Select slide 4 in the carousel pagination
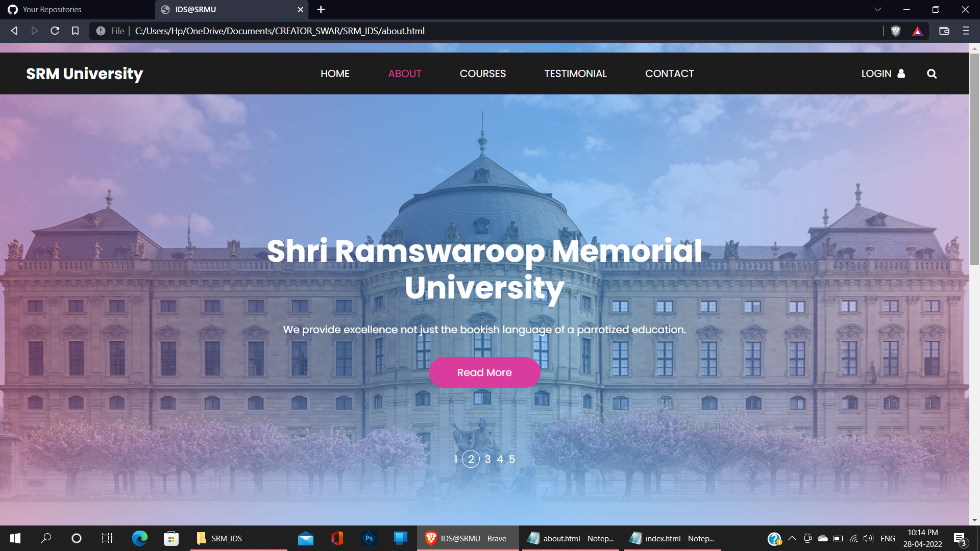Image resolution: width=980 pixels, height=551 pixels. tap(500, 459)
